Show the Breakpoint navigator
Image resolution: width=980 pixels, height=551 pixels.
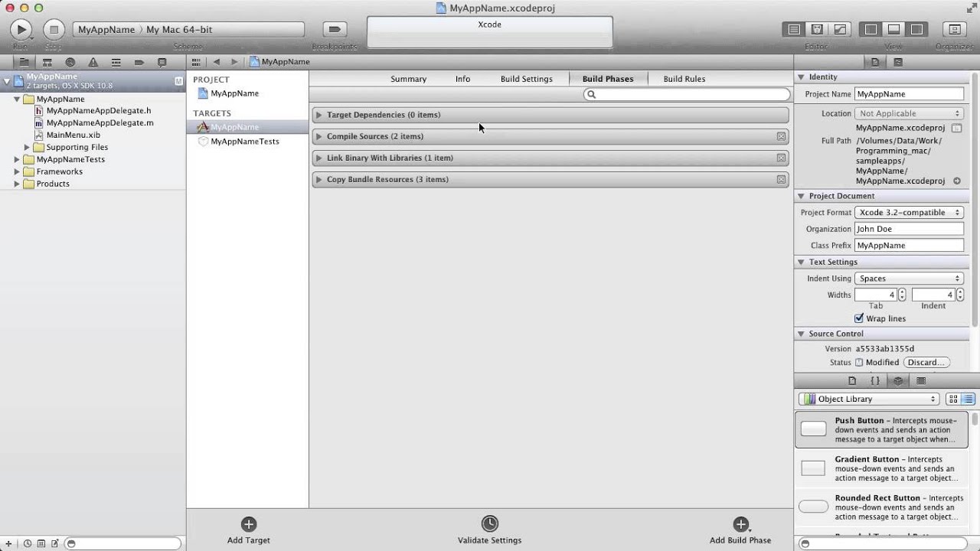coord(139,62)
